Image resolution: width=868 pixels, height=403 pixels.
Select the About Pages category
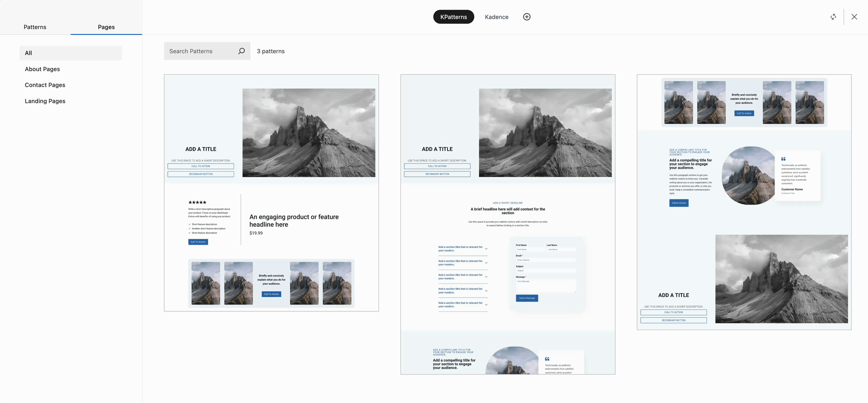[42, 69]
